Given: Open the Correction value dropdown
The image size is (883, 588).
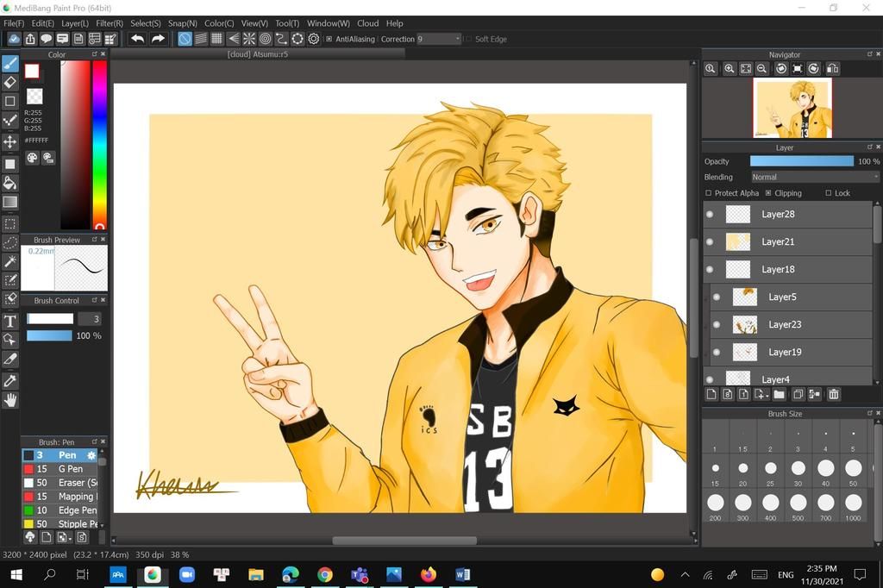Looking at the screenshot, I should [x=439, y=39].
